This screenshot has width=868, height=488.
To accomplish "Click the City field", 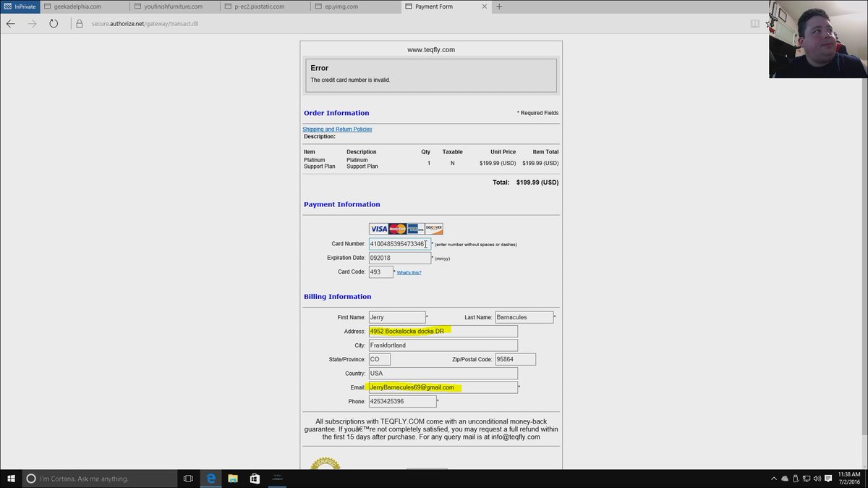I will click(x=443, y=345).
